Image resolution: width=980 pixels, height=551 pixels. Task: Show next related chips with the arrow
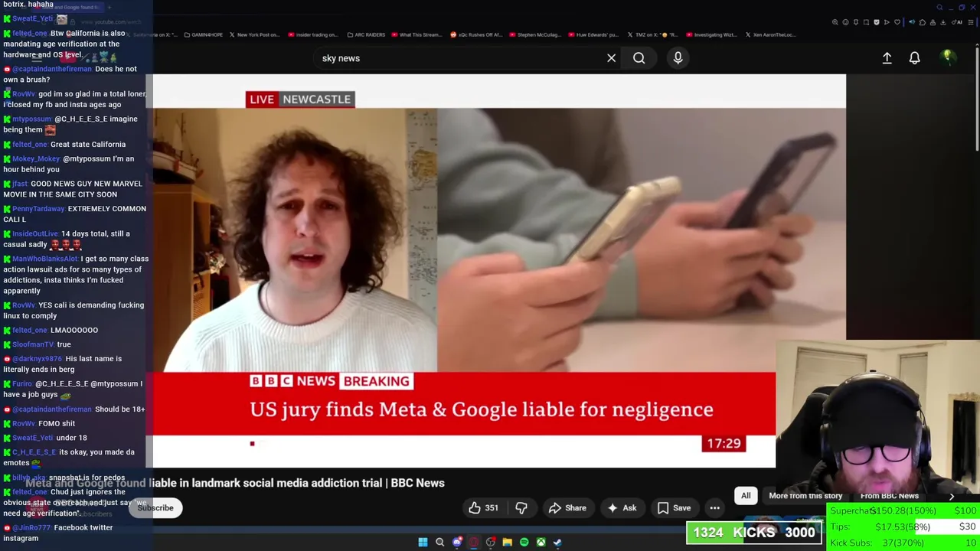coord(952,496)
